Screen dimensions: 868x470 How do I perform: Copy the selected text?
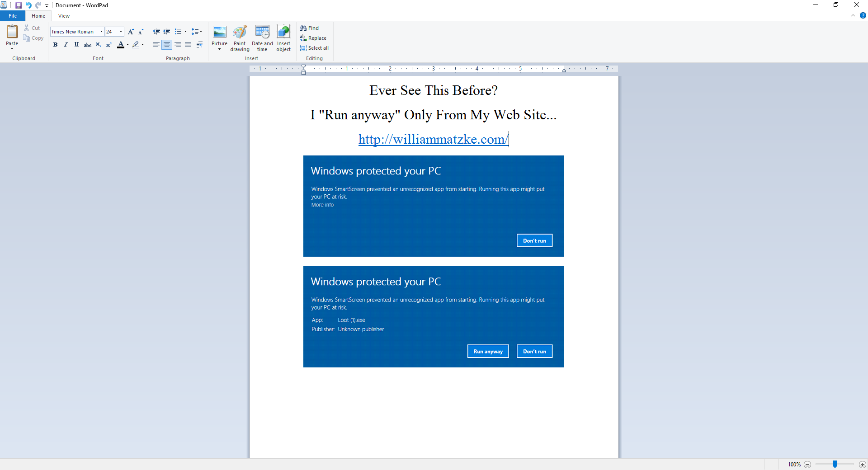coord(33,38)
